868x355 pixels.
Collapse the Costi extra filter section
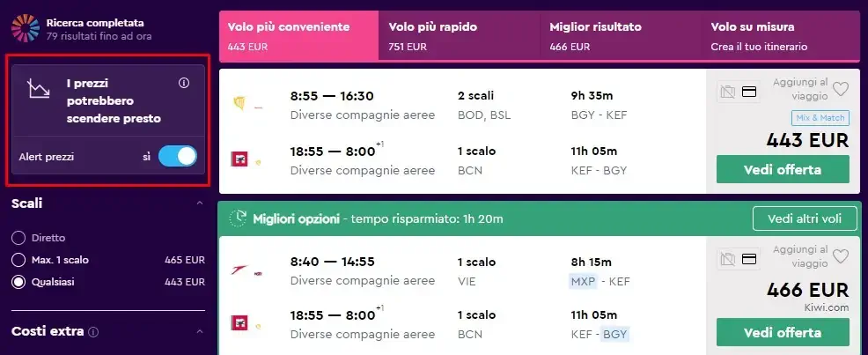[x=200, y=332]
